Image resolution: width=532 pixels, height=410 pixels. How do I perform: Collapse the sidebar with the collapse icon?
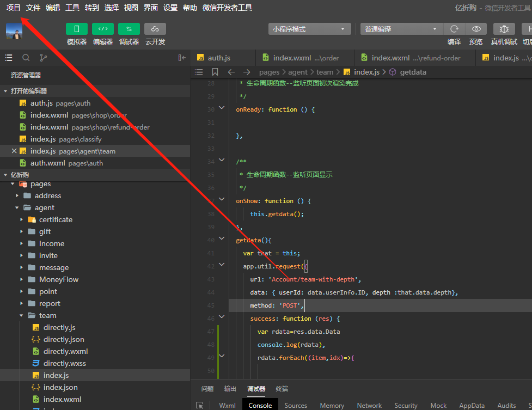tap(182, 58)
